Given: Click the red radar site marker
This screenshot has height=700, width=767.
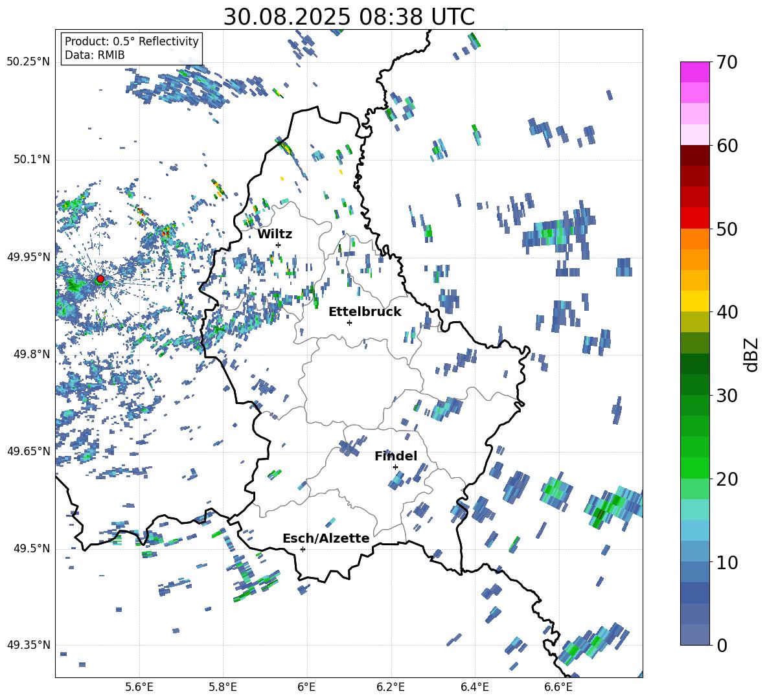Looking at the screenshot, I should 100,279.
